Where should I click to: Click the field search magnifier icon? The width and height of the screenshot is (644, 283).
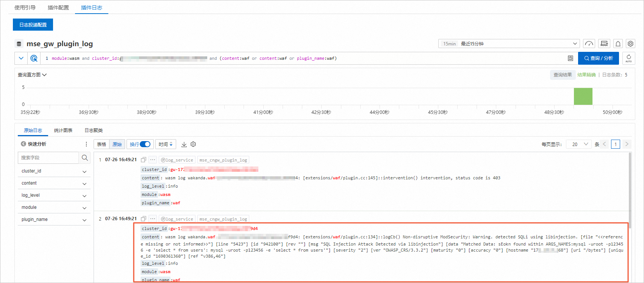[85, 158]
